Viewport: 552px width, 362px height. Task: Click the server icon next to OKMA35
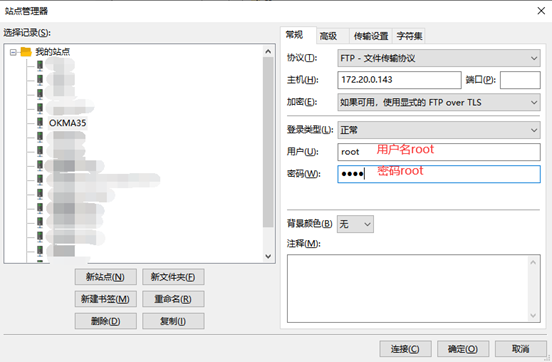[x=40, y=123]
